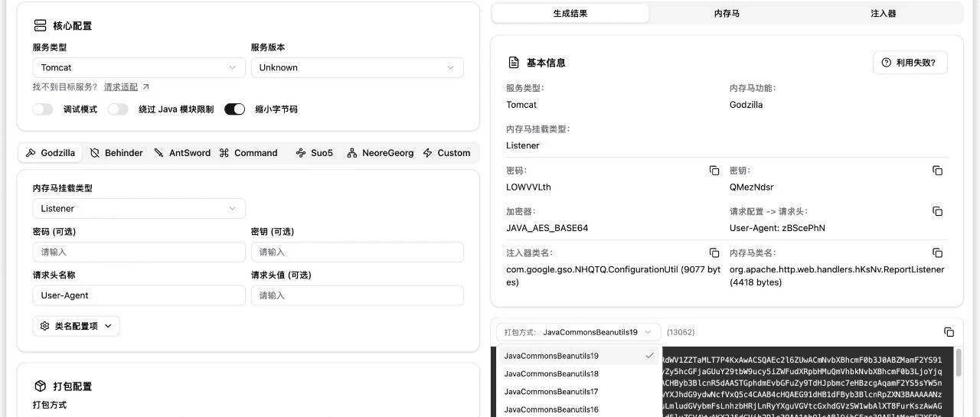Open the 请求适配 link

pyautogui.click(x=126, y=87)
